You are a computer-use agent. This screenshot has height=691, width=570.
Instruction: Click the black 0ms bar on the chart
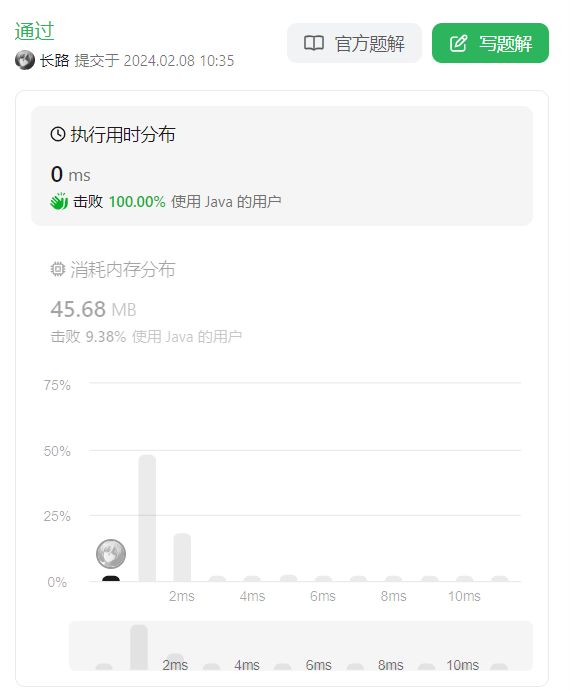(111, 579)
